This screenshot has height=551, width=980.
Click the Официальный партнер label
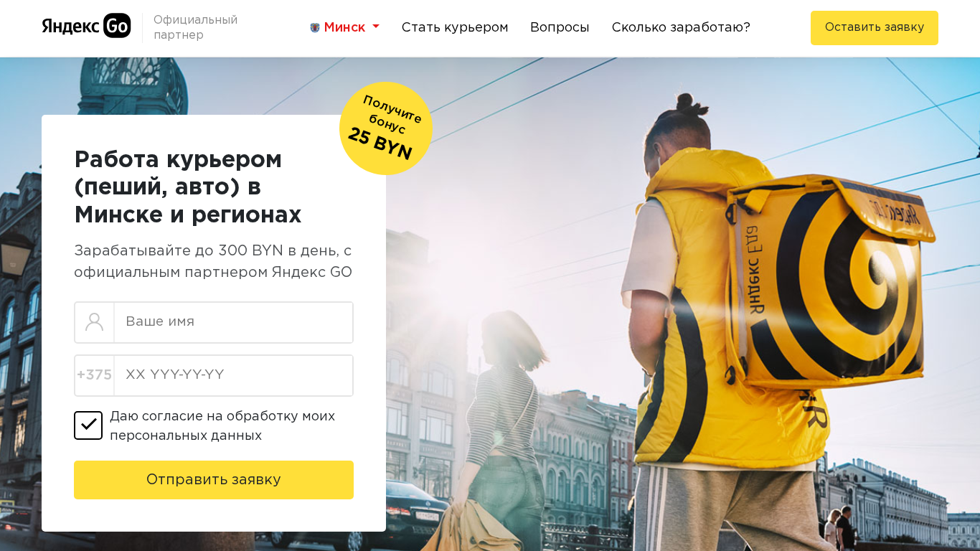pos(195,27)
